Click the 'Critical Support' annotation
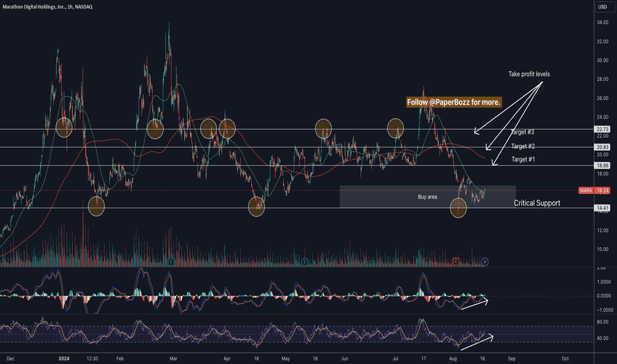Image resolution: width=617 pixels, height=364 pixels. click(537, 203)
